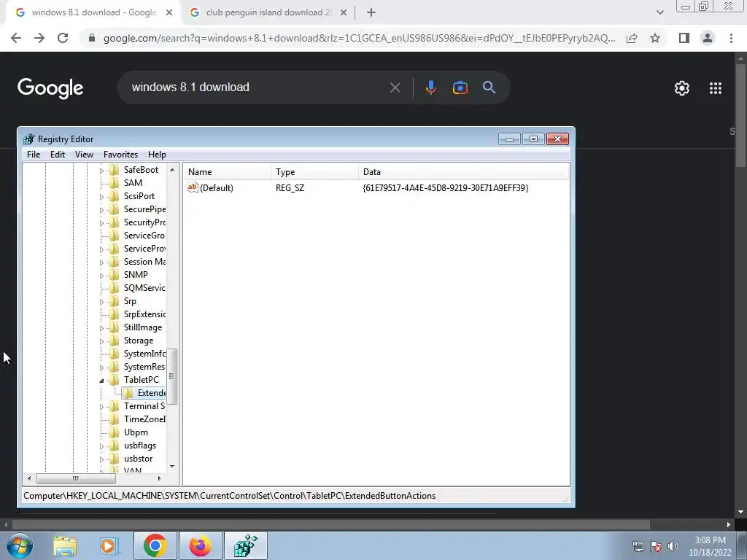Viewport: 747px width, 560px height.
Task: Open Firefox from the taskbar
Action: point(200,545)
